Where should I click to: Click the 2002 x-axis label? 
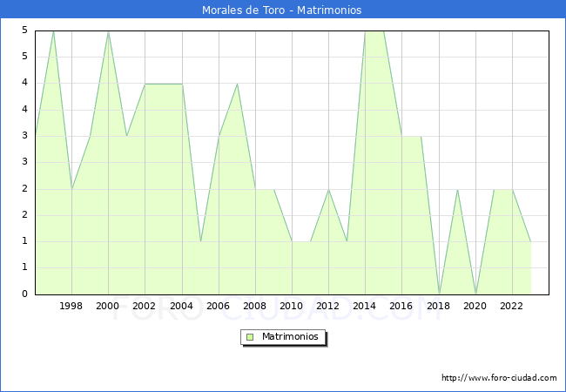(145, 306)
